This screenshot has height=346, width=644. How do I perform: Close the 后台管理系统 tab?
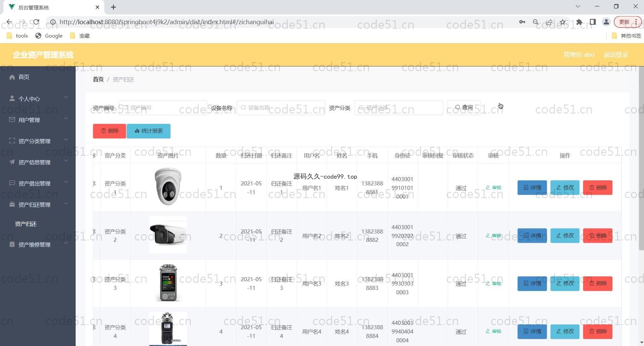click(x=97, y=7)
